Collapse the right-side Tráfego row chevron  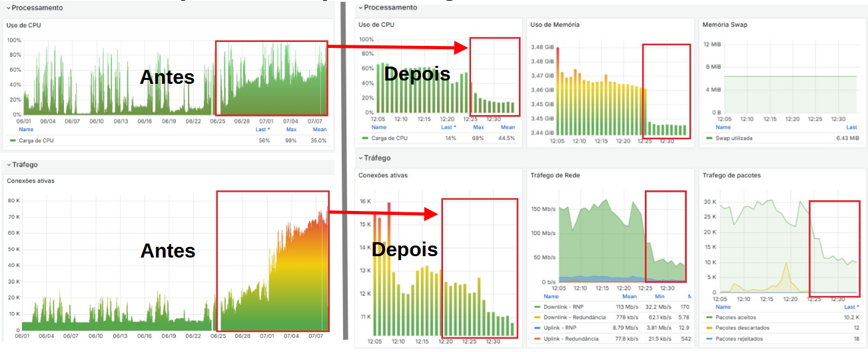(361, 158)
